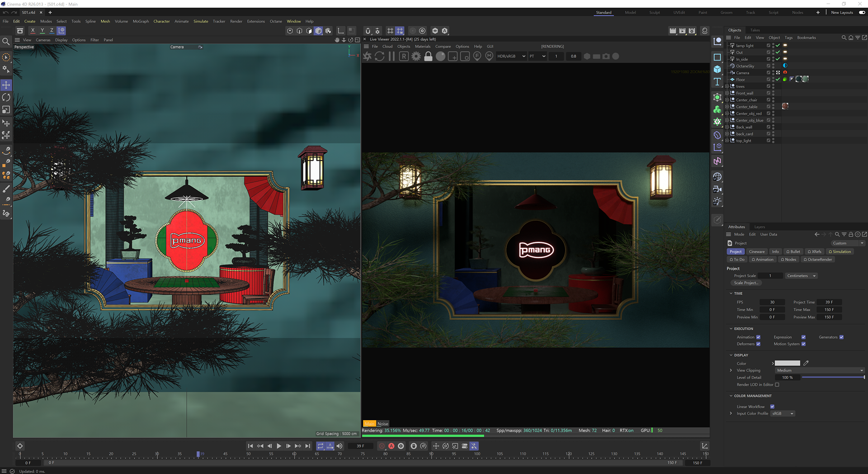Click the Text spline T icon

717,82
